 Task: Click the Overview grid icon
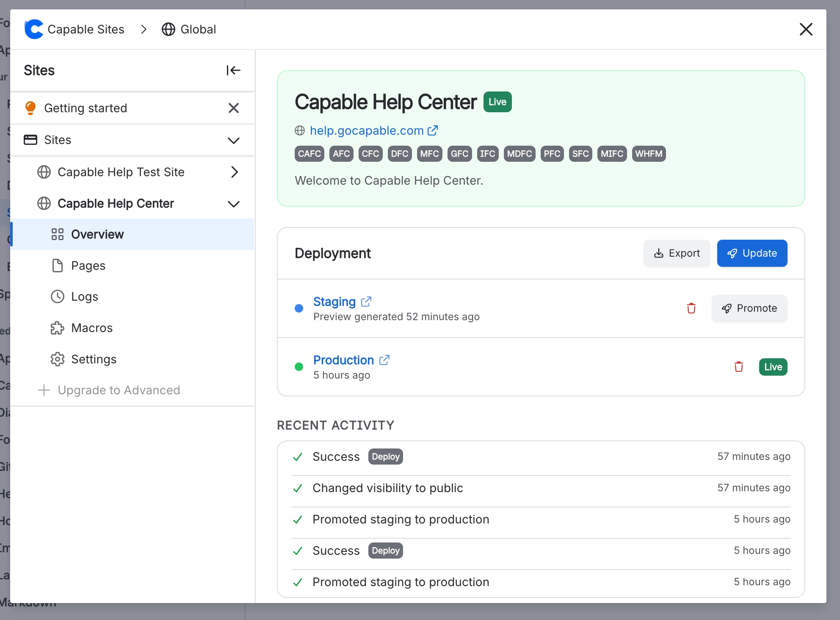(x=58, y=234)
